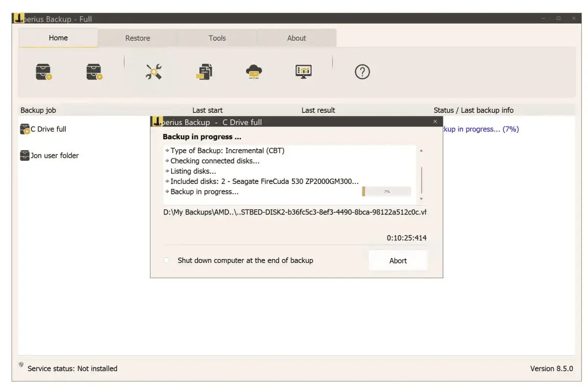
Task: Open cloud storage toolbar icon
Action: 254,72
